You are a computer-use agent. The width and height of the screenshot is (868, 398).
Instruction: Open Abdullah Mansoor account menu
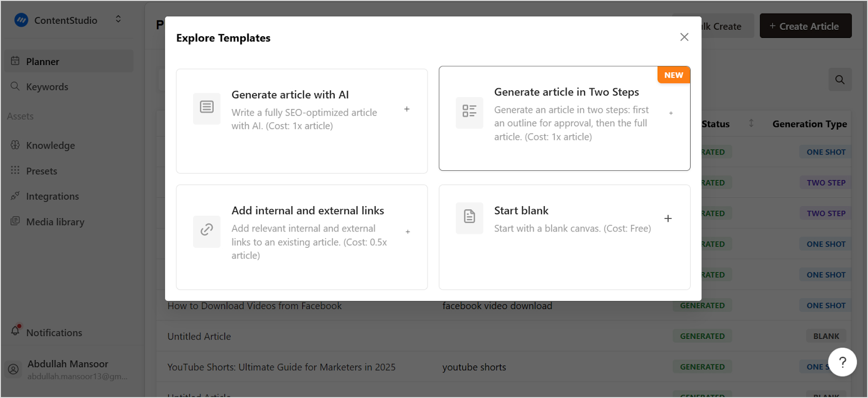pyautogui.click(x=72, y=369)
